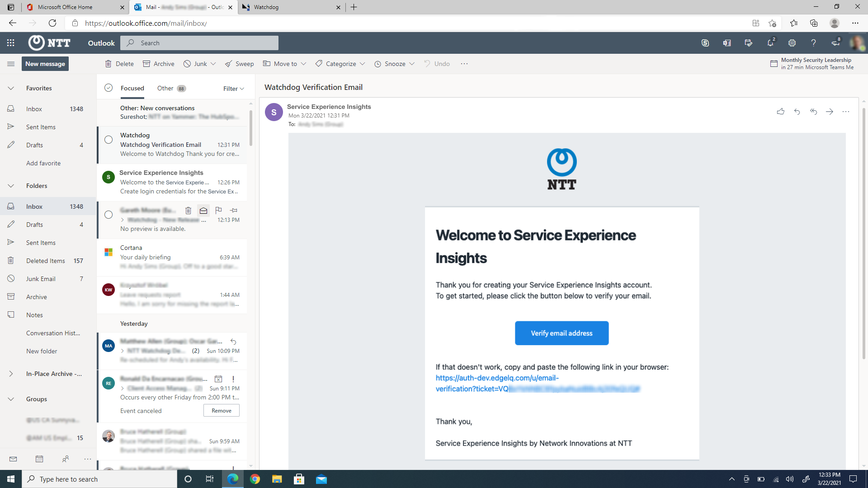Click Add favorite link
Screen dimensions: 868x488
(x=43, y=163)
